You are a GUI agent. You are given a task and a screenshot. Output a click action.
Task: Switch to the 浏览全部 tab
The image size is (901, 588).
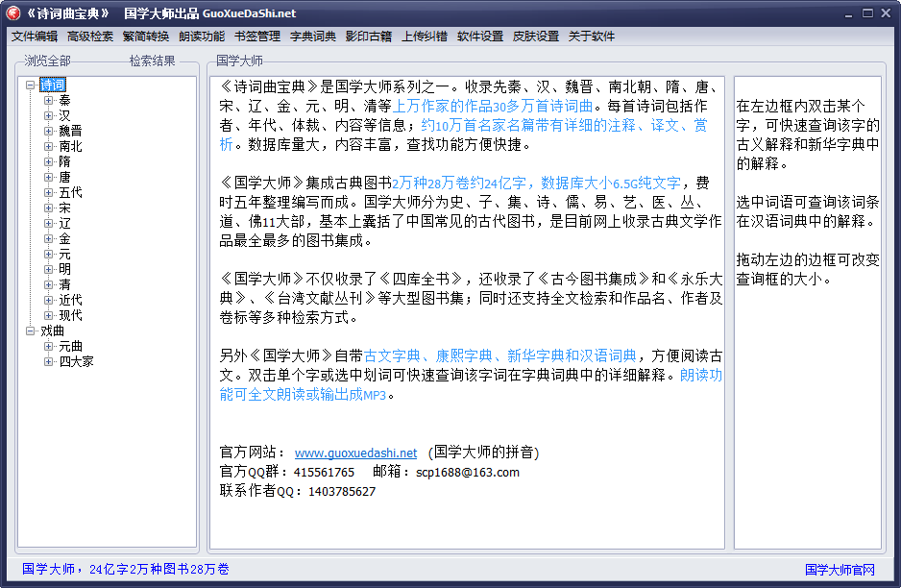[x=47, y=61]
